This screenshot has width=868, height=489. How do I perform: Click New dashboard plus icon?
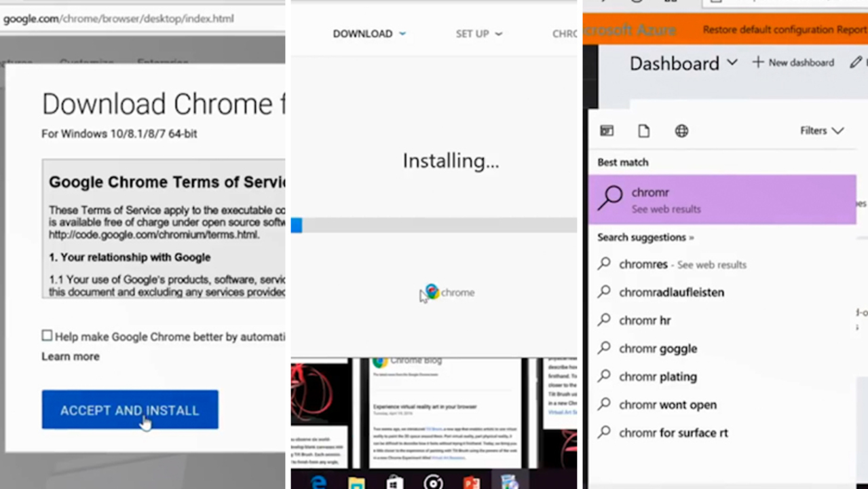pos(758,62)
